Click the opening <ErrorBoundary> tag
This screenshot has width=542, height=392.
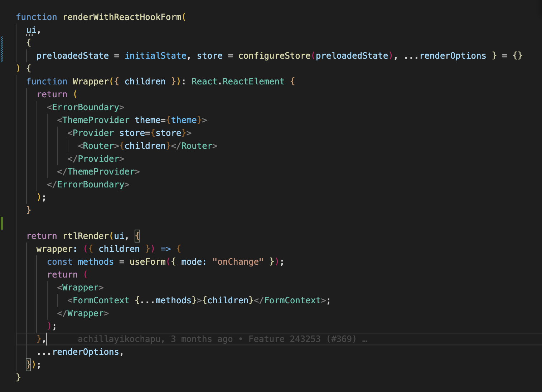coord(86,107)
